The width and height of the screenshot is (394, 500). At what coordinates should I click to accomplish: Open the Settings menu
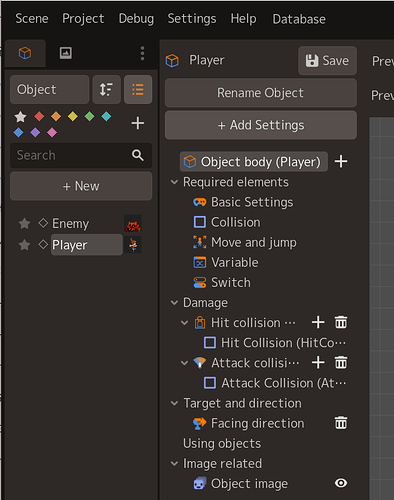192,19
